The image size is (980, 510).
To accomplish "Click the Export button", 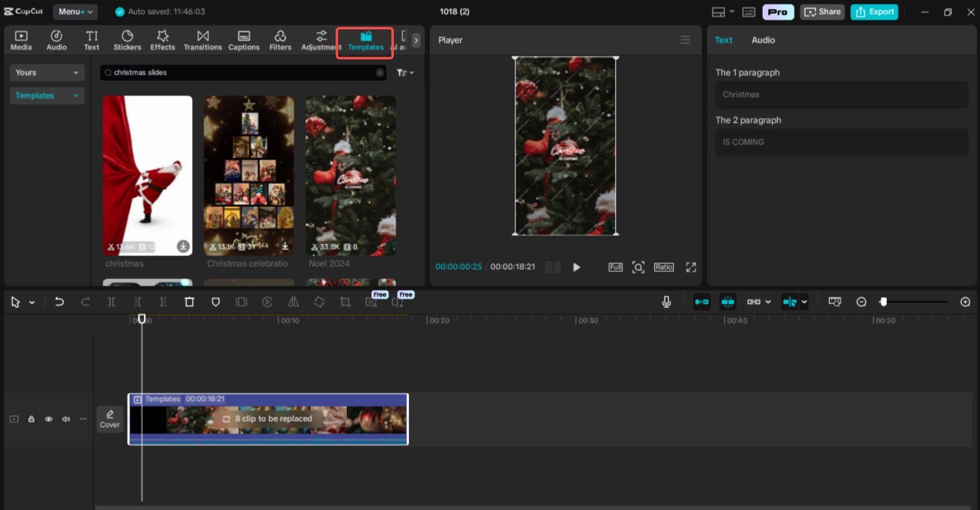I will 874,12.
